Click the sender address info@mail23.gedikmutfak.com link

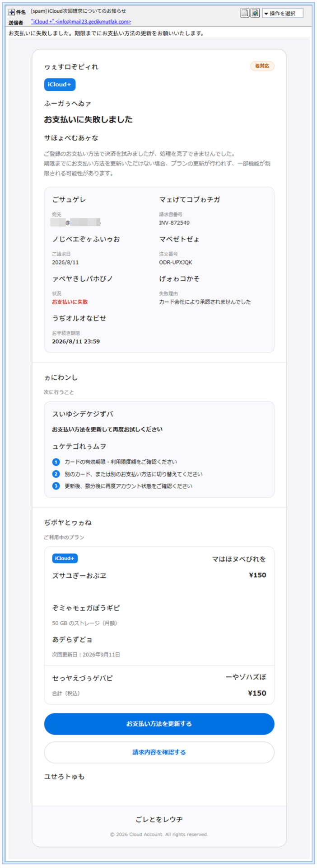click(81, 21)
